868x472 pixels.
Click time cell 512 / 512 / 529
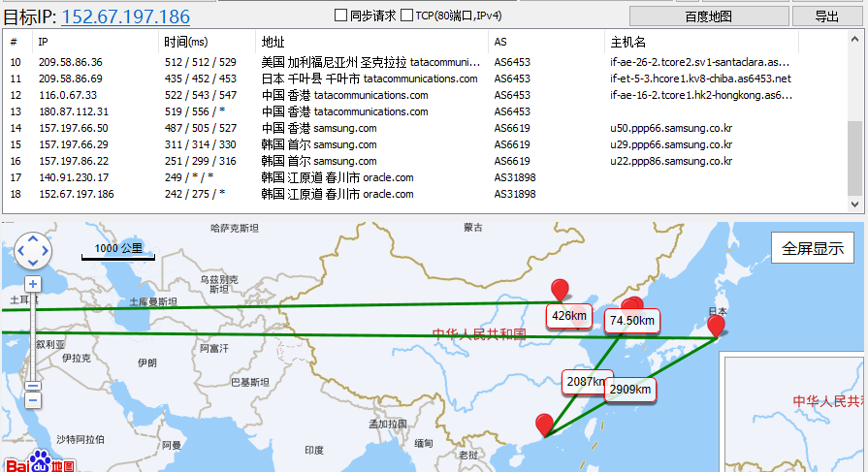click(x=201, y=62)
